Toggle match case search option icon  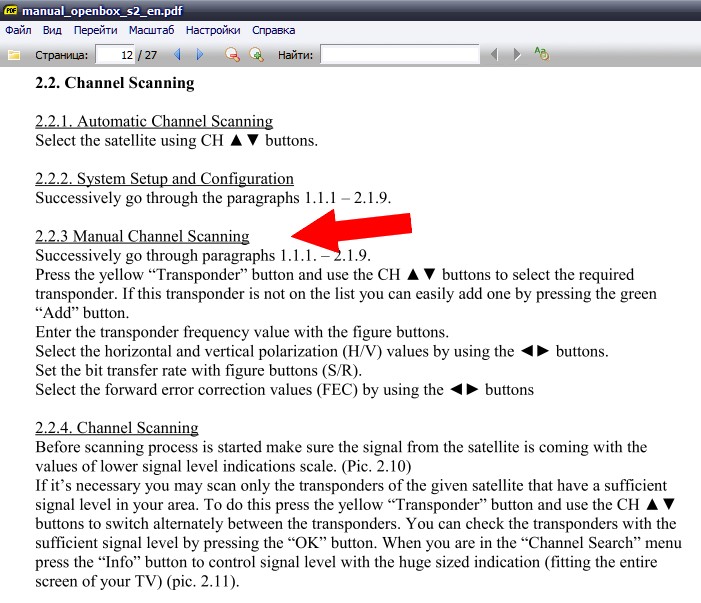pyautogui.click(x=541, y=54)
